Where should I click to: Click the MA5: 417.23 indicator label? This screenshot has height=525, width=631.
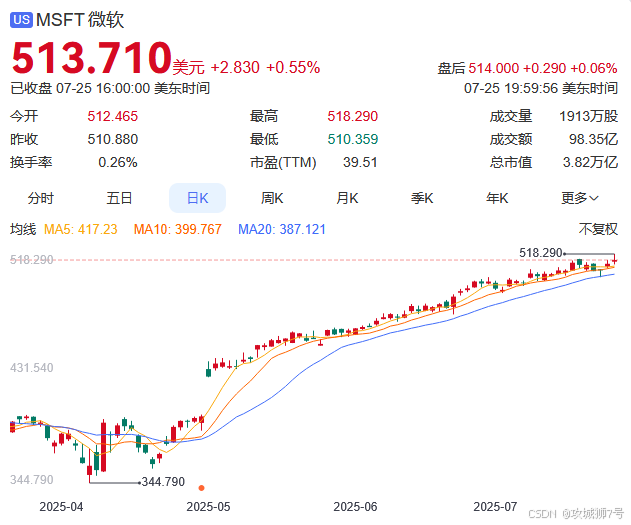pos(80,229)
